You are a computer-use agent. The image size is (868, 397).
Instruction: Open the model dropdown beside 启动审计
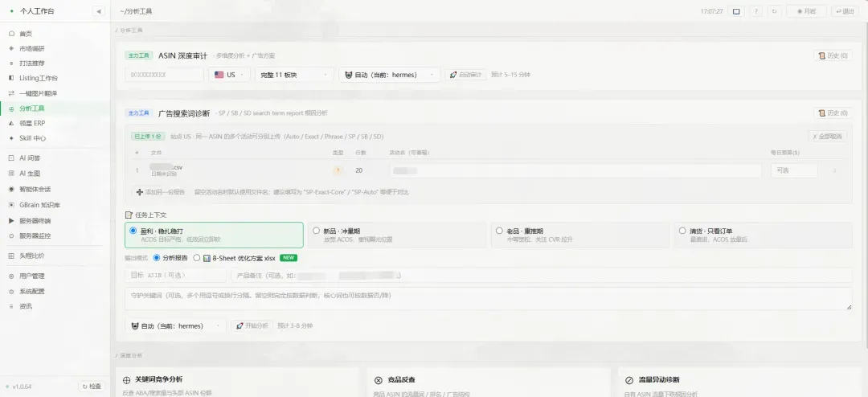(389, 75)
